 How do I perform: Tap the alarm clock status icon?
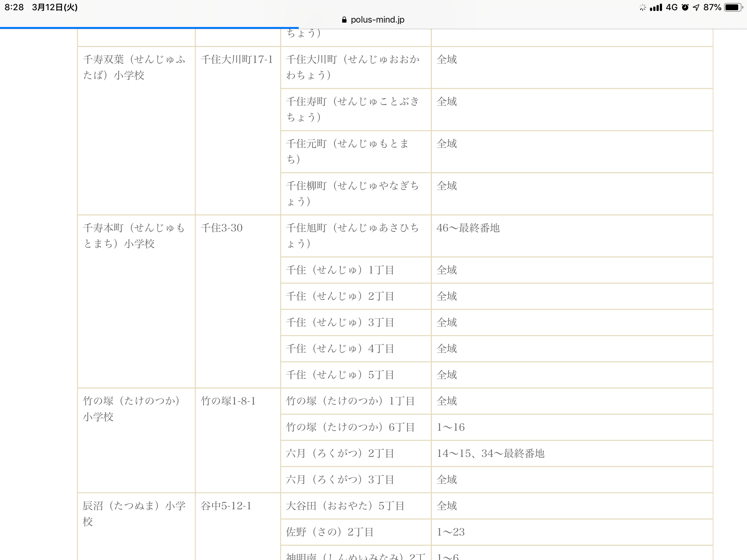tap(685, 7)
